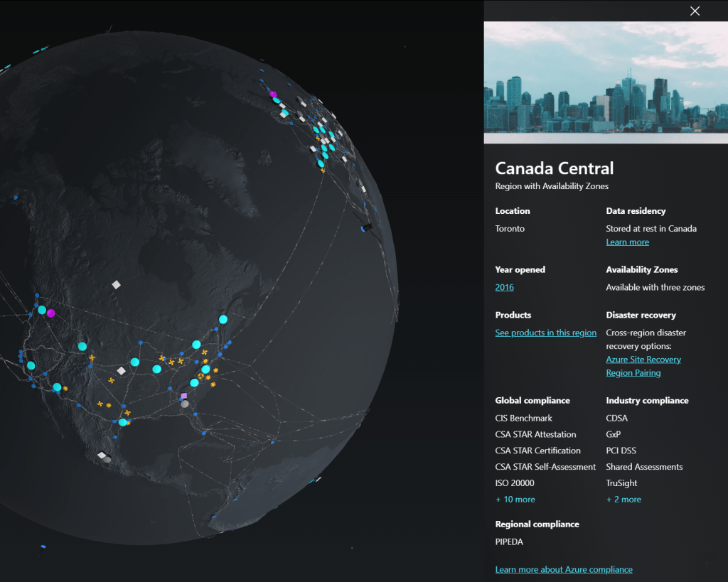Image resolution: width=728 pixels, height=582 pixels.
Task: Expand the '+ 10 more' global compliance list
Action: (x=515, y=500)
